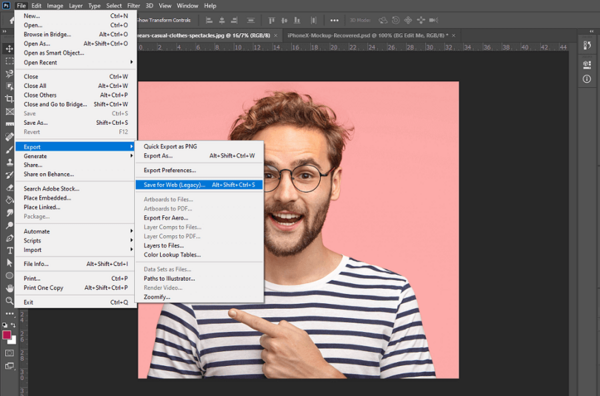This screenshot has height=396, width=600.
Task: Click the Align Vertical Centers icon
Action: 284,20
